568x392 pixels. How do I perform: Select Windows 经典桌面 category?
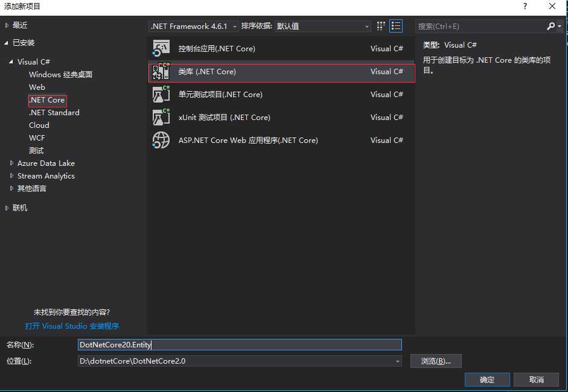(x=60, y=75)
